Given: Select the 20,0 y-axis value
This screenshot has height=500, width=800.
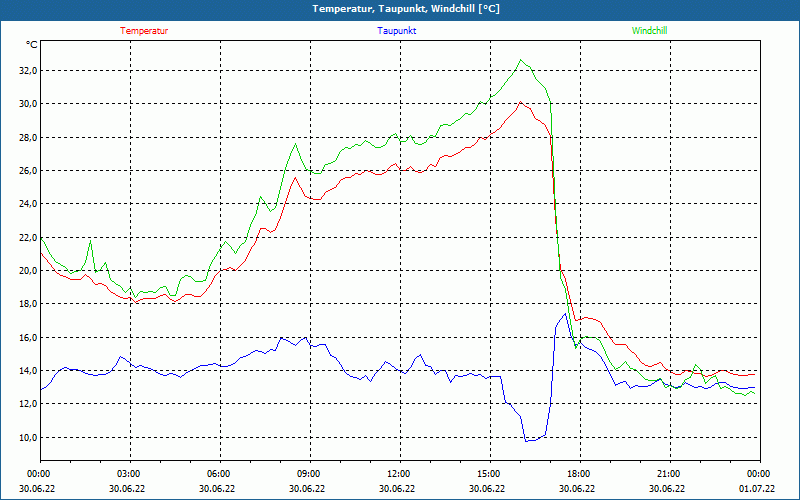Looking at the screenshot, I should point(28,270).
